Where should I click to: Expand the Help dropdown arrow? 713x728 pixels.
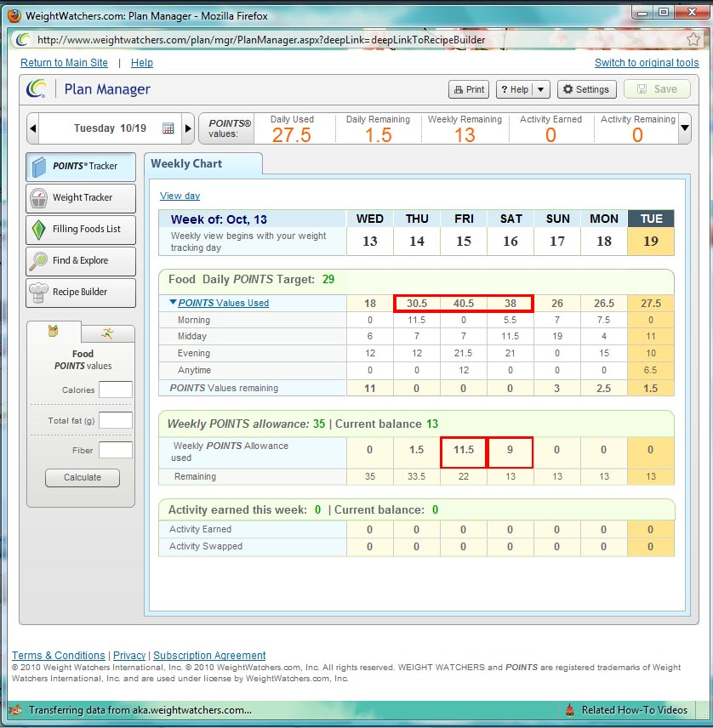[541, 89]
